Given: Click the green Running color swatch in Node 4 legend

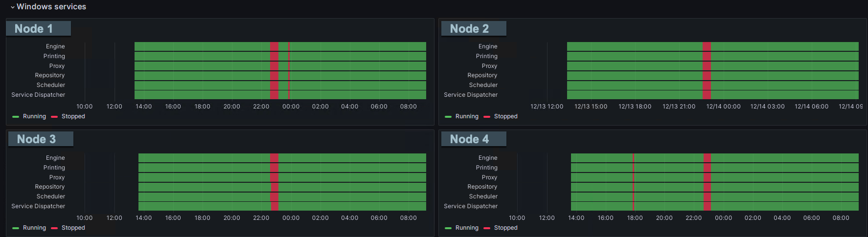Looking at the screenshot, I should tap(448, 228).
